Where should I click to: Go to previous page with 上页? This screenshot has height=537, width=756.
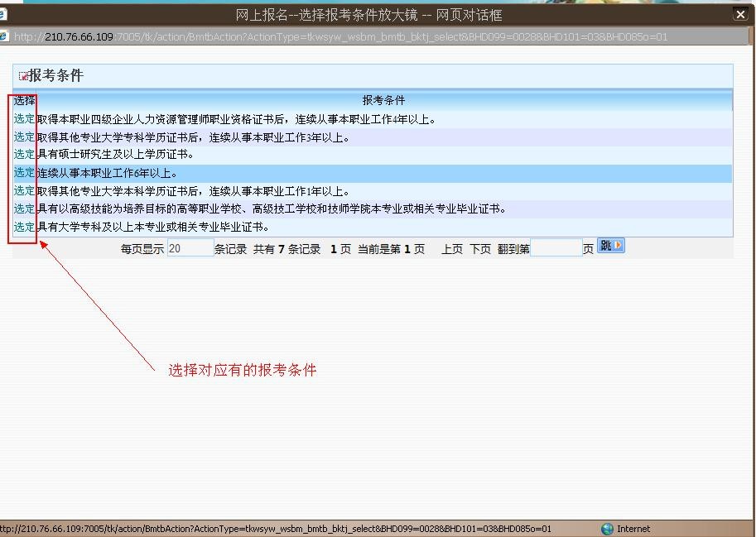click(452, 249)
